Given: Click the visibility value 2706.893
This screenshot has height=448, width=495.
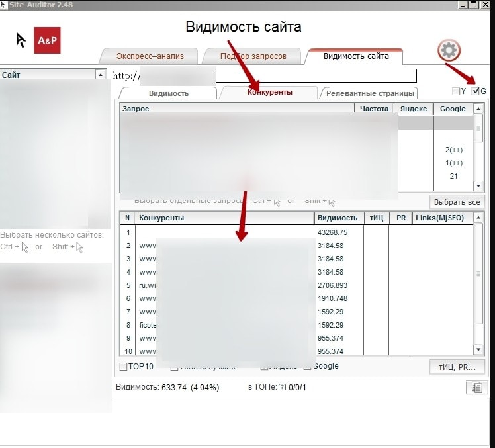Looking at the screenshot, I should 332,285.
